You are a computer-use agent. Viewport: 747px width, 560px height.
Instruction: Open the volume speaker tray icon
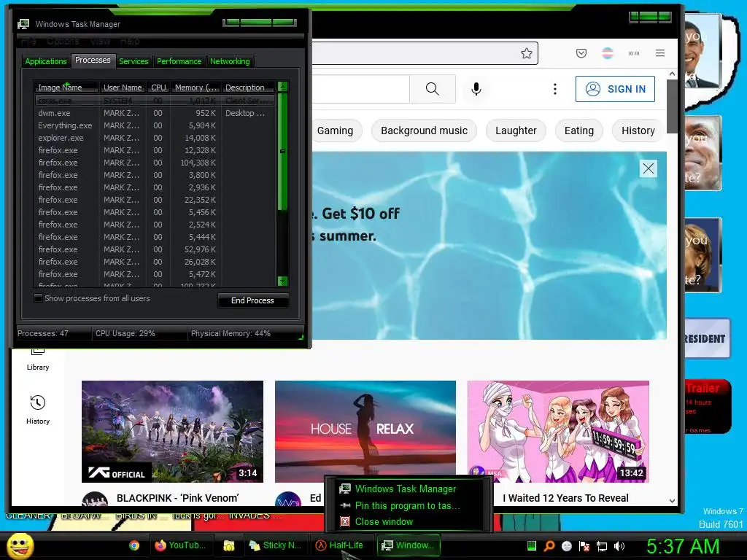point(619,546)
